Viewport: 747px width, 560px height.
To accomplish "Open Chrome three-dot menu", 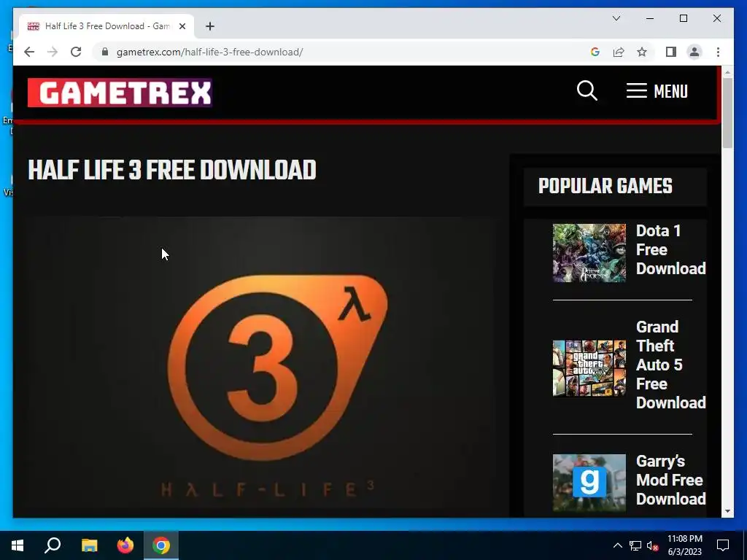I will coord(718,52).
